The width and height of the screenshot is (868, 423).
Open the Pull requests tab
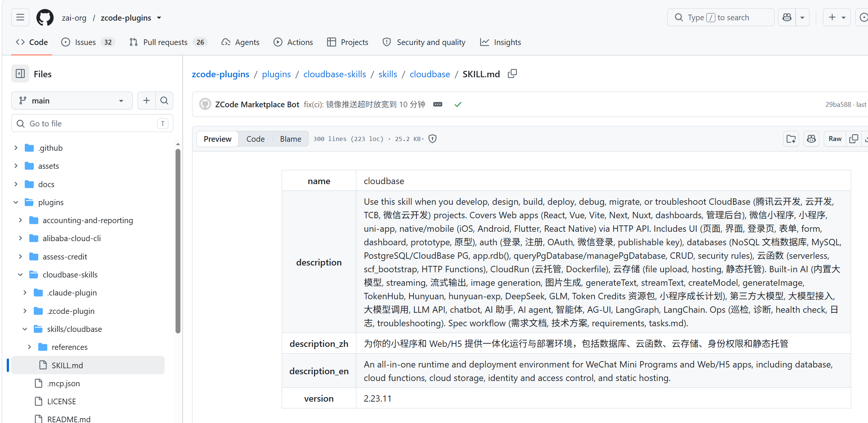tap(168, 42)
